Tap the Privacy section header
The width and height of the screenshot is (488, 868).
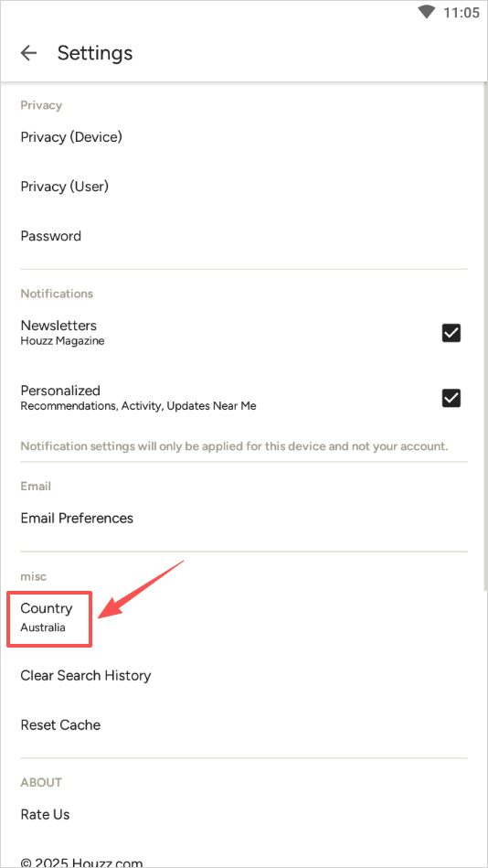click(41, 105)
